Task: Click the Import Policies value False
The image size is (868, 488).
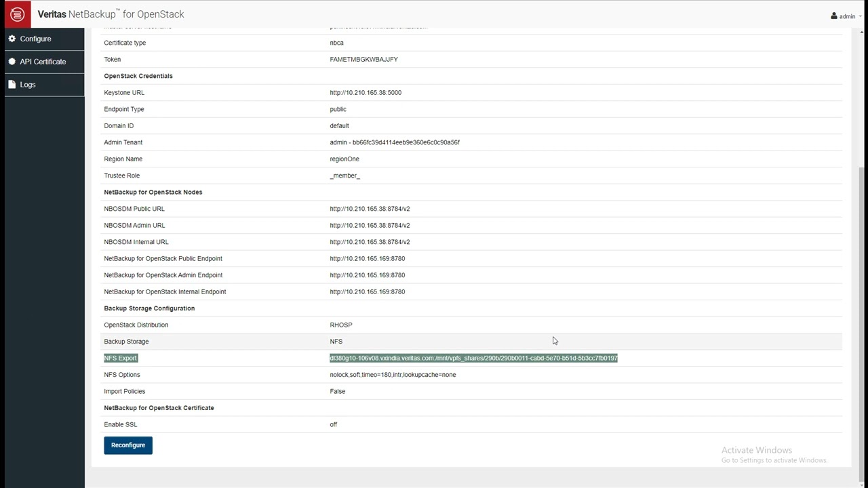Action: tap(337, 392)
